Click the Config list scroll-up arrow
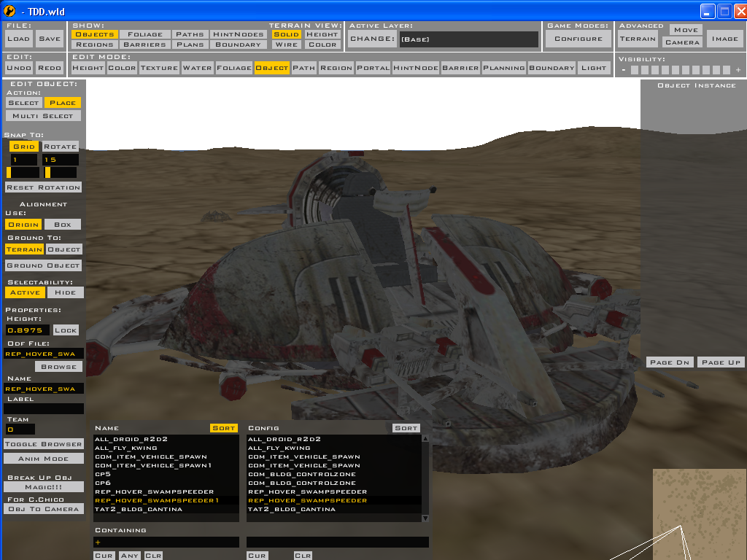Viewport: 747px width, 560px height. click(x=425, y=438)
